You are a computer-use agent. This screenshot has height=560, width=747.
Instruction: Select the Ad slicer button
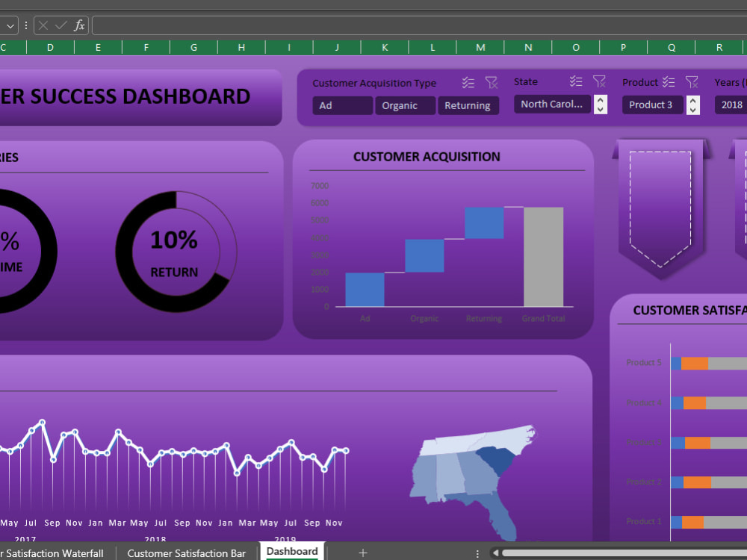[x=343, y=106]
